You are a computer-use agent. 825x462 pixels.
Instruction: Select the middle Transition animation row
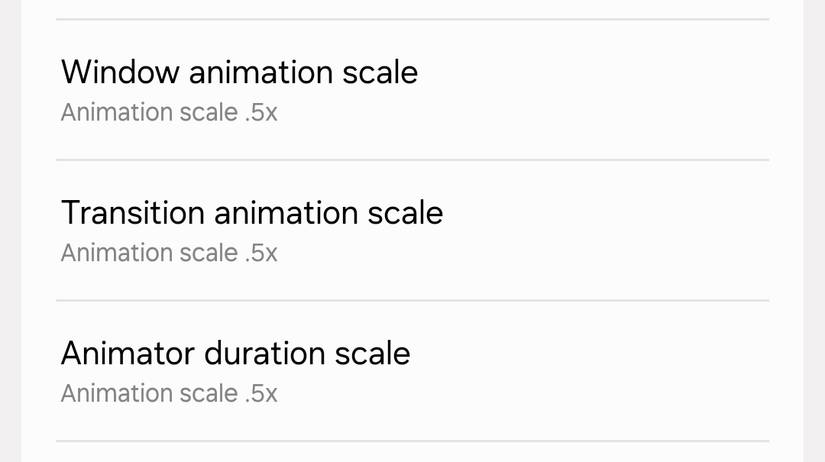click(412, 231)
